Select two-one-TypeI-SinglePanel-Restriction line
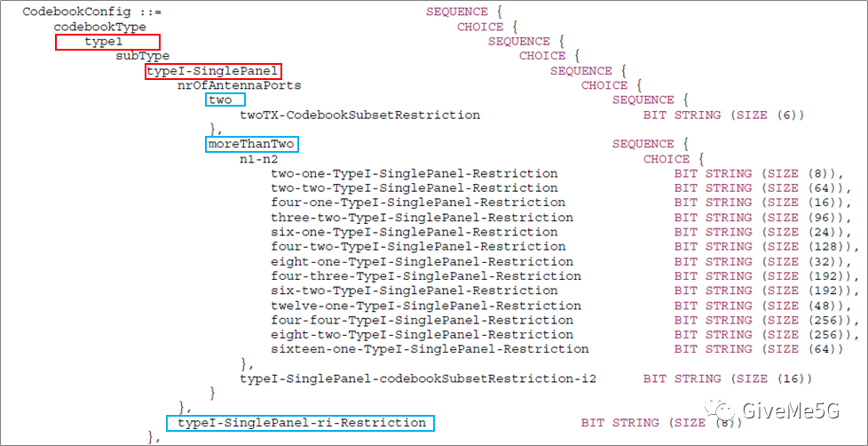868x446 pixels. 414,173
